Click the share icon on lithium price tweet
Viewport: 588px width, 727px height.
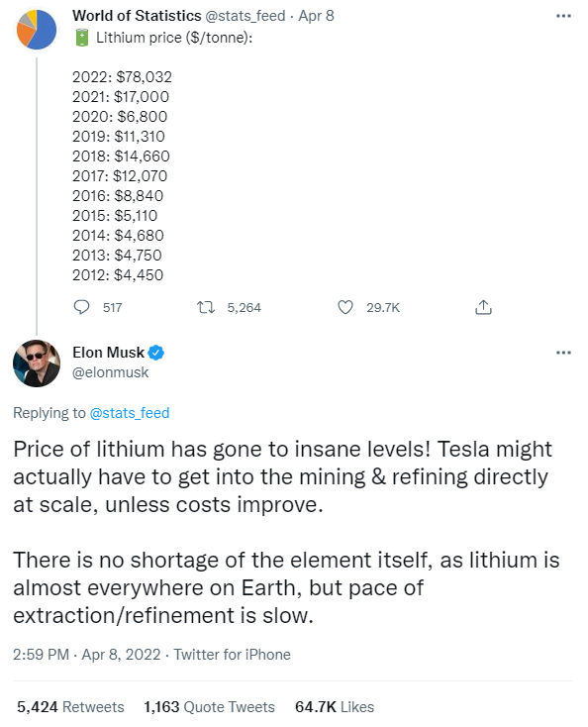(x=483, y=307)
